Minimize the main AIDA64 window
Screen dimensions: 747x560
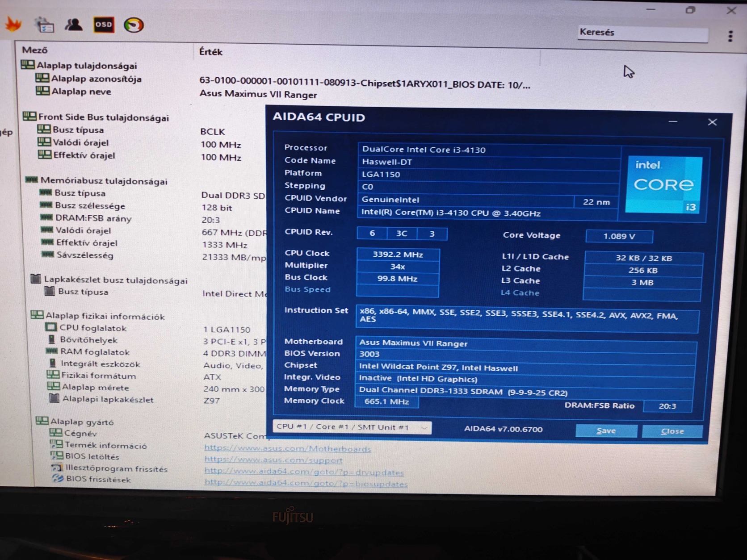651,10
